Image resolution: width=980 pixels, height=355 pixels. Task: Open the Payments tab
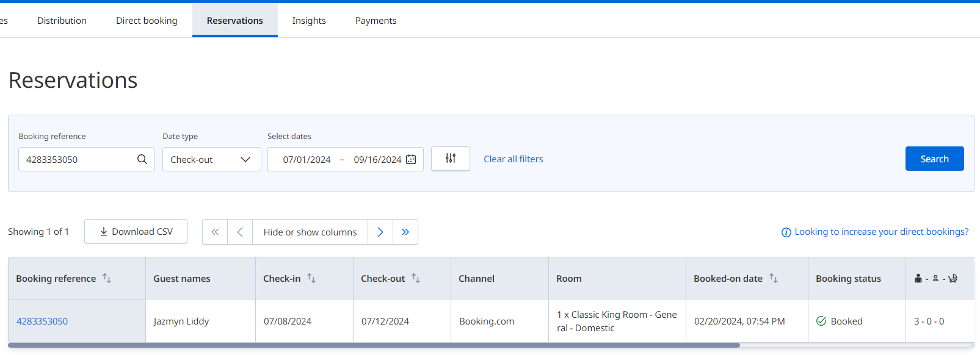point(376,20)
